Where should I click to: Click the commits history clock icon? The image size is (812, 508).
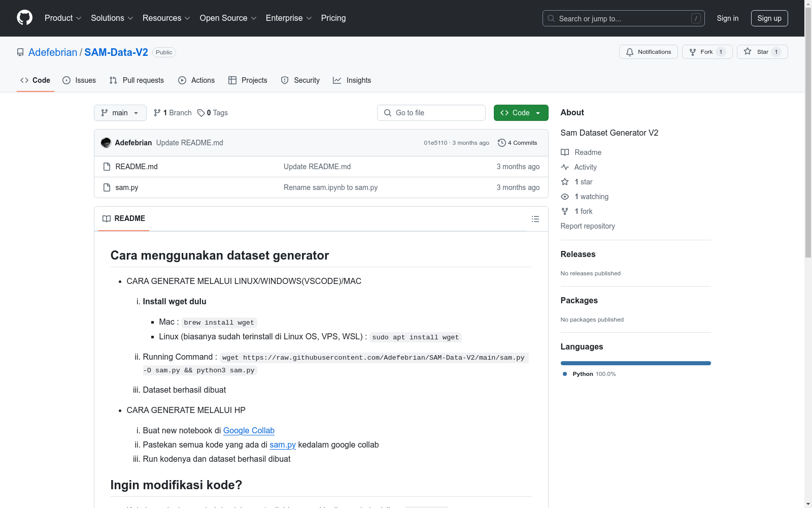tap(502, 143)
